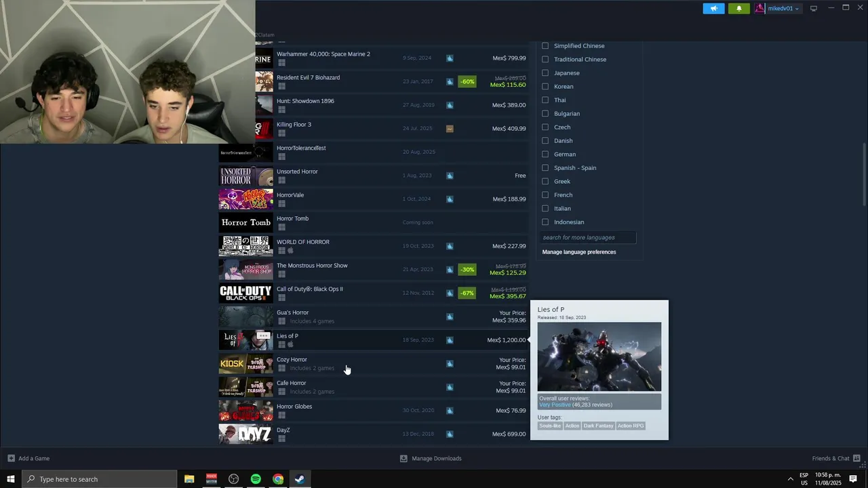Click Windows platform icon under Hunt: Showdown 1896

(281, 110)
